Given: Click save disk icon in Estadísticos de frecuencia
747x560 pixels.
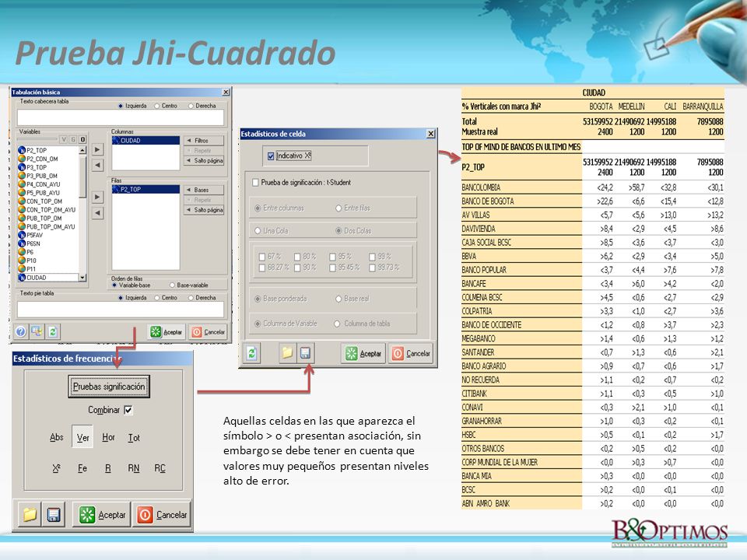Looking at the screenshot, I should pos(54,515).
